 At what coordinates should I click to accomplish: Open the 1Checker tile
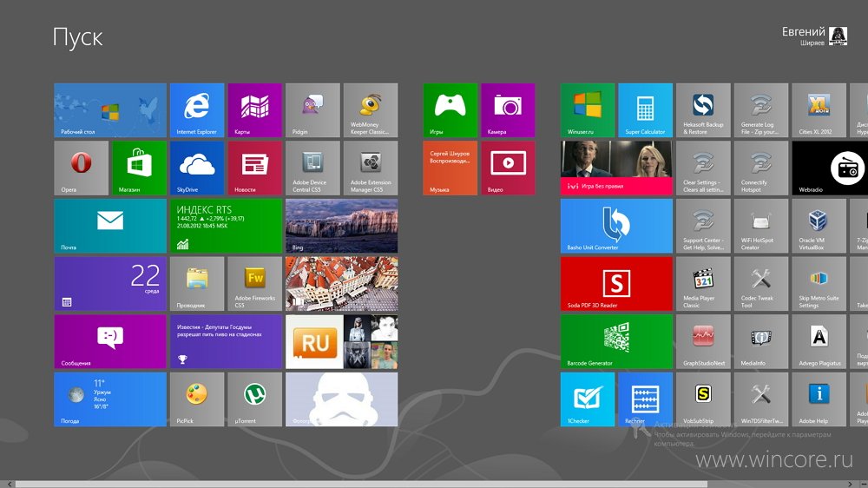point(588,399)
